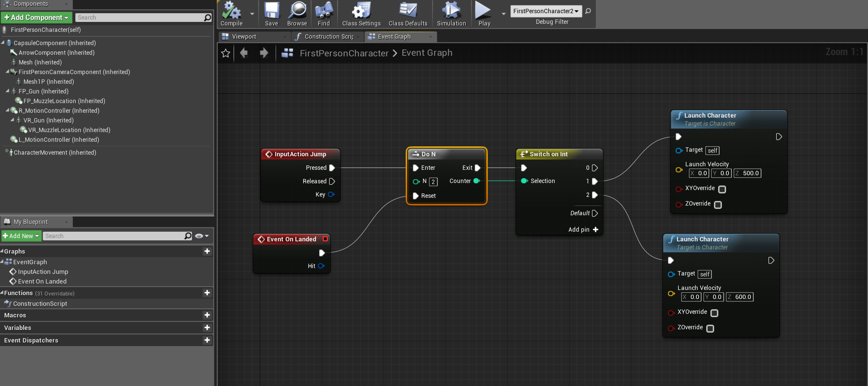Enable XYOverride on the bottom Launch Character node
This screenshot has height=386, width=868.
tap(715, 313)
